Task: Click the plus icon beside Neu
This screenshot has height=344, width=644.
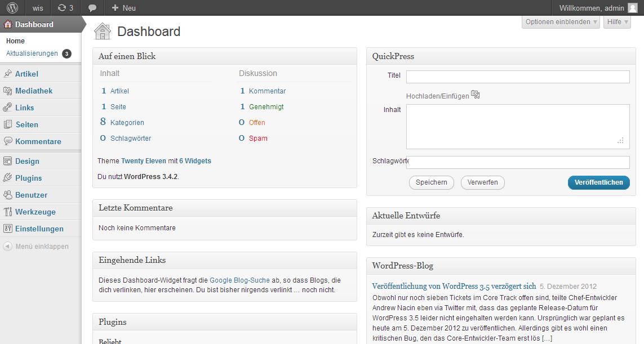Action: 115,8
